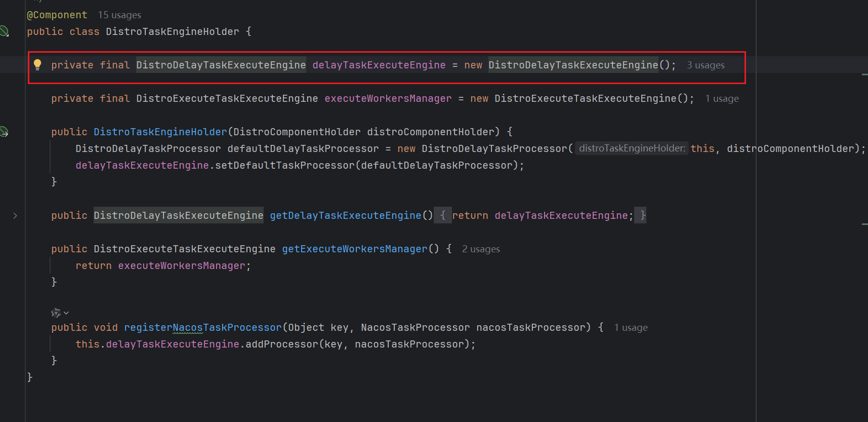This screenshot has width=868, height=422.
Task: Click the AI assistant icon above registerNacosTaskProcessor
Action: (56, 313)
